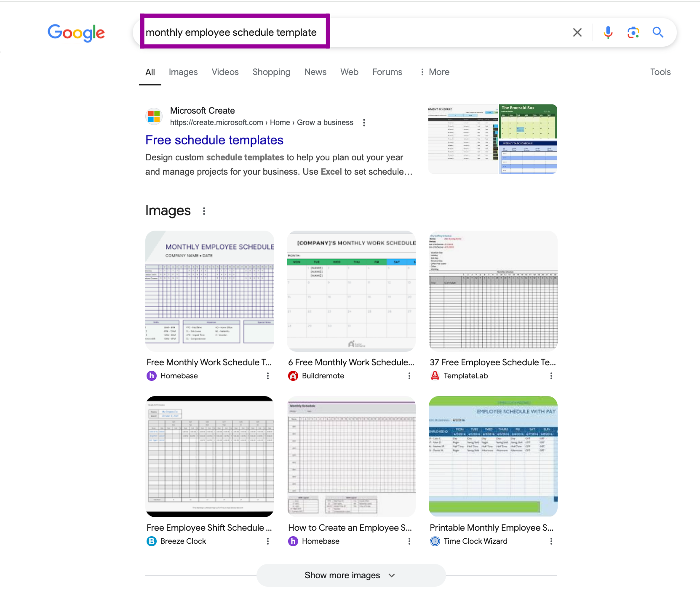
Task: Open options for Printable Monthly Employee image
Action: pyautogui.click(x=551, y=541)
